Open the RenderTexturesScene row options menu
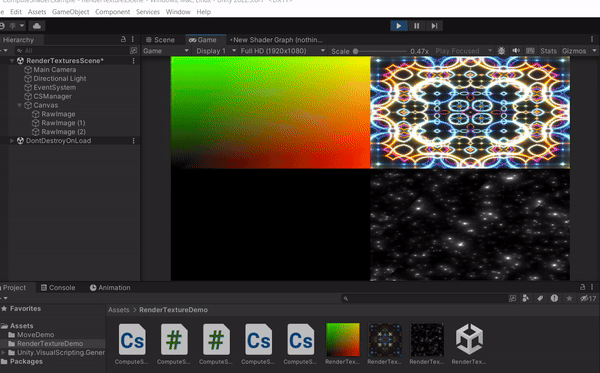The height and width of the screenshot is (373, 600). pyautogui.click(x=133, y=60)
